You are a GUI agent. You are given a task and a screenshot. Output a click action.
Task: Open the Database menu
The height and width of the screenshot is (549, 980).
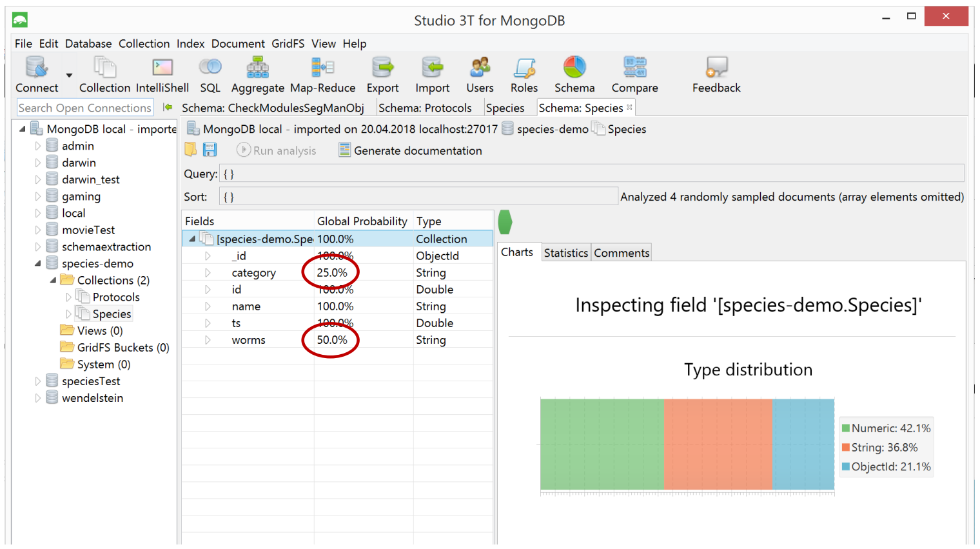pyautogui.click(x=88, y=44)
